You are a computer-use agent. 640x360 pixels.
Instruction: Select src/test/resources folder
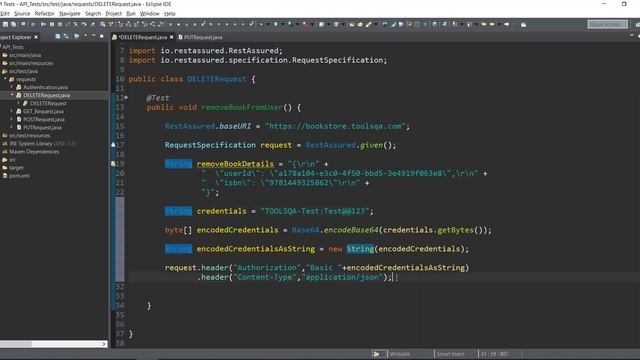[x=29, y=136]
